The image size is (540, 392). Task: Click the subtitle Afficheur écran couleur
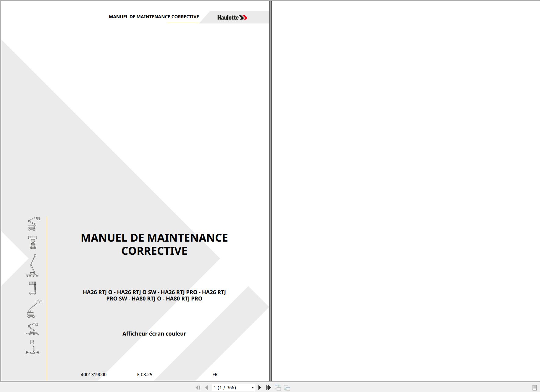click(154, 334)
